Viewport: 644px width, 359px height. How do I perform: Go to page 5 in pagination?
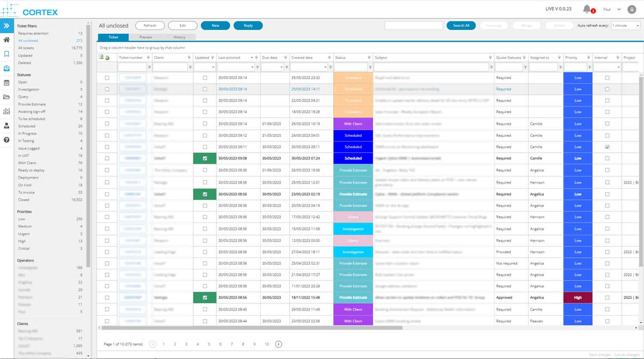[x=209, y=344]
